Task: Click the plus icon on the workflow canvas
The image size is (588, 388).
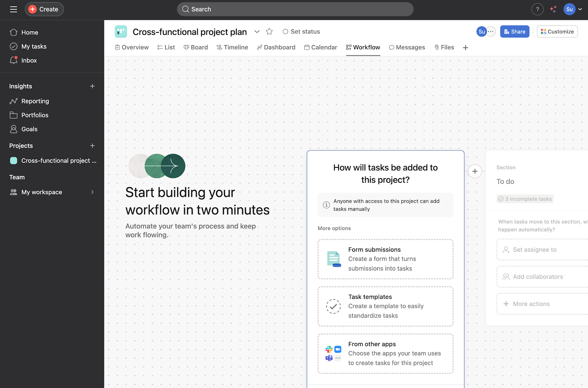Action: pyautogui.click(x=475, y=171)
